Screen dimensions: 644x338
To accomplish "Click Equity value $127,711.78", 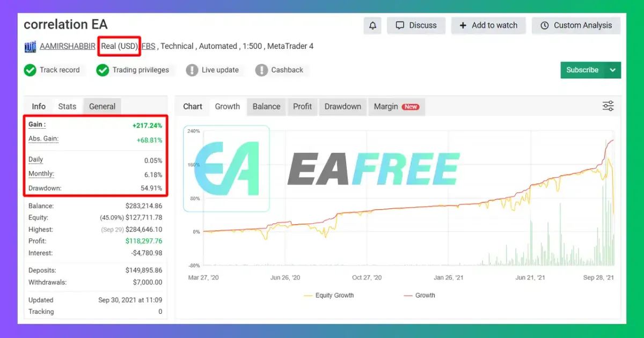I will [x=144, y=218].
